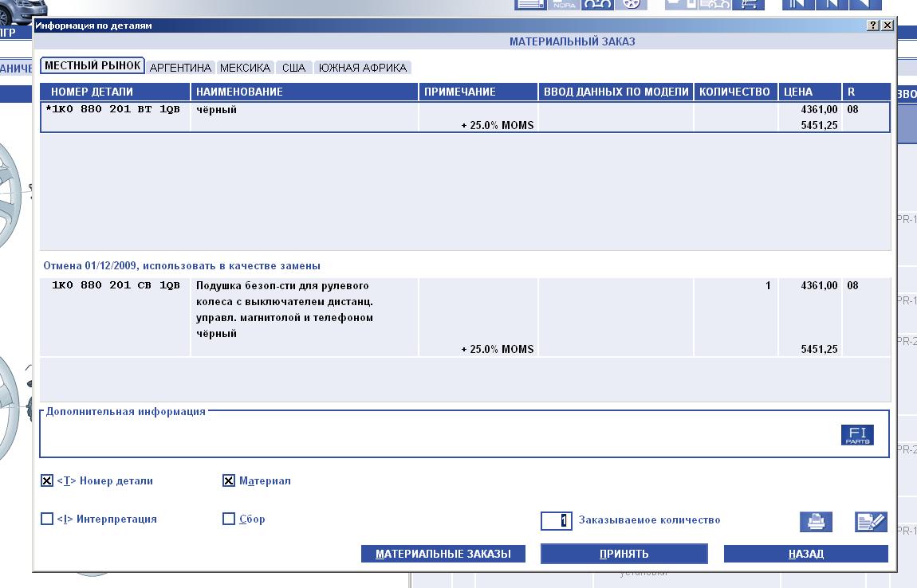Enable the Интерпретация checkbox
This screenshot has height=588, width=917.
(x=47, y=519)
